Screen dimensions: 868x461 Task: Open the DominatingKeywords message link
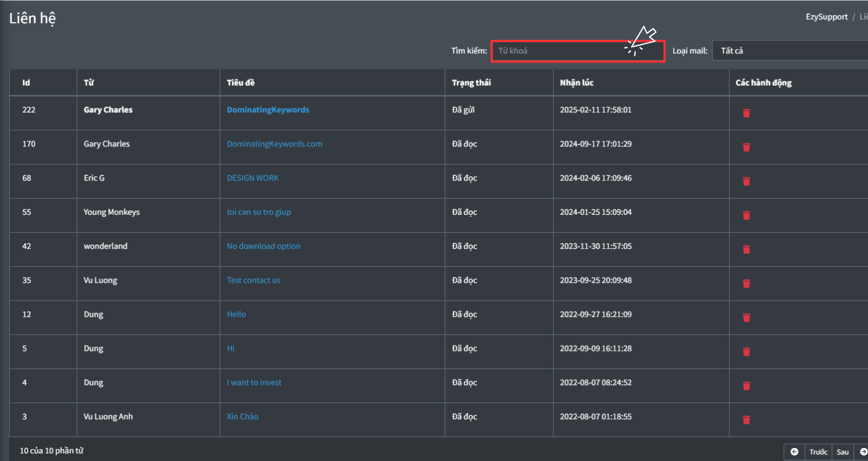268,110
